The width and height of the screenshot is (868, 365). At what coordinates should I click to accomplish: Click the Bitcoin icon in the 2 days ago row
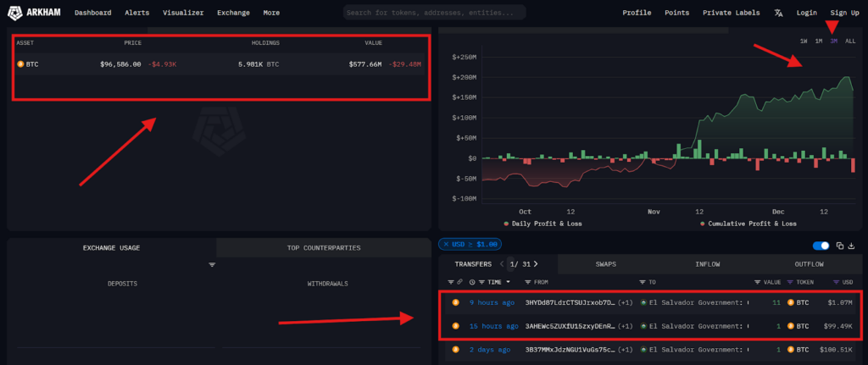(x=455, y=350)
